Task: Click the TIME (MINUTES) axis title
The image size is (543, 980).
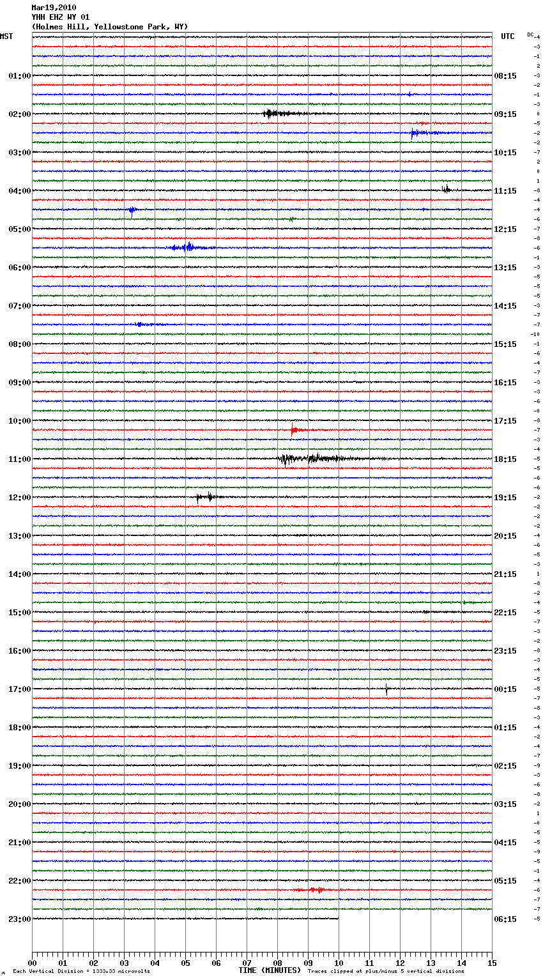Action: pyautogui.click(x=270, y=970)
